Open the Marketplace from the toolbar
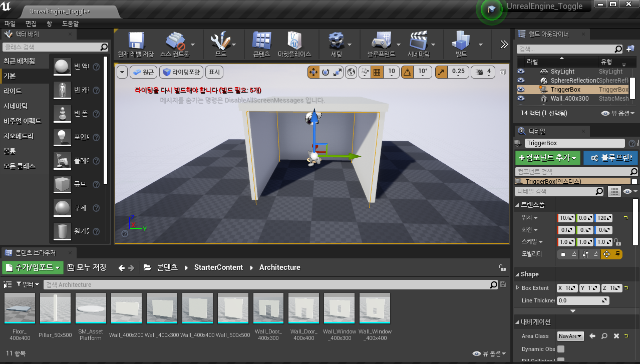 point(294,45)
